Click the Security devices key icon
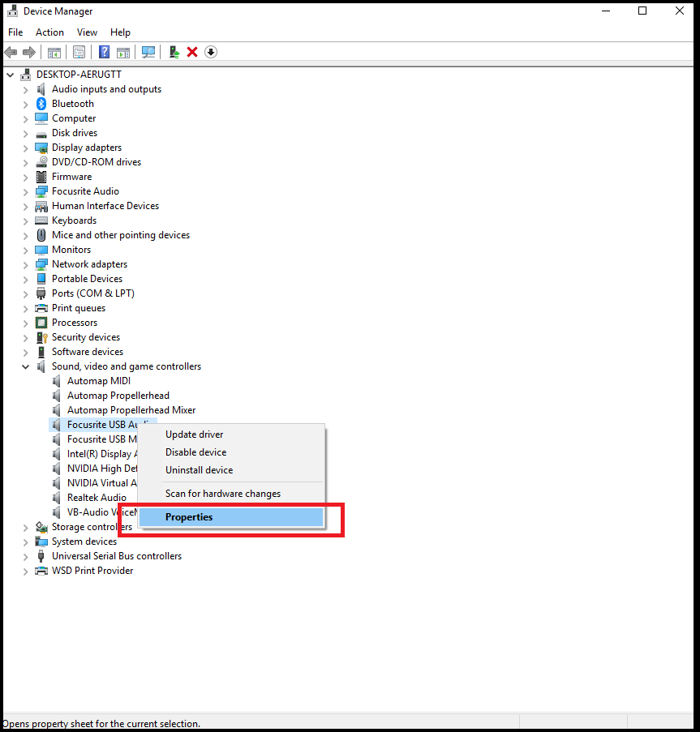This screenshot has width=700, height=732. point(41,337)
